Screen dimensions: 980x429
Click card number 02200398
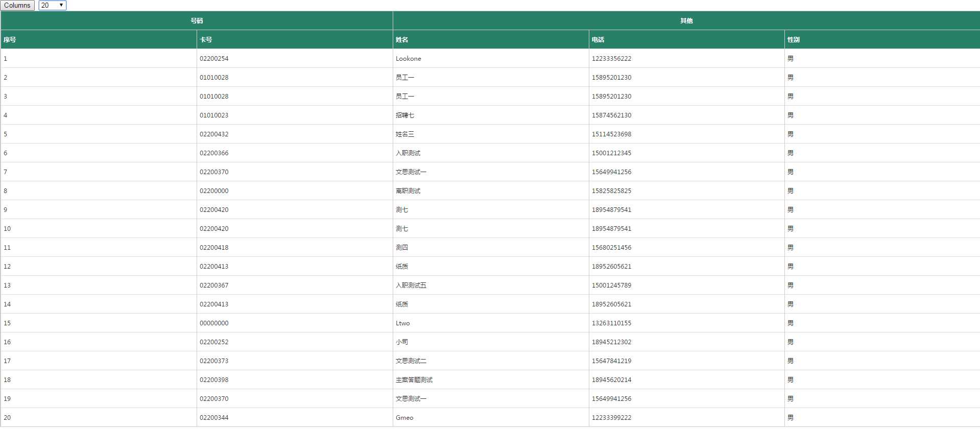point(214,380)
